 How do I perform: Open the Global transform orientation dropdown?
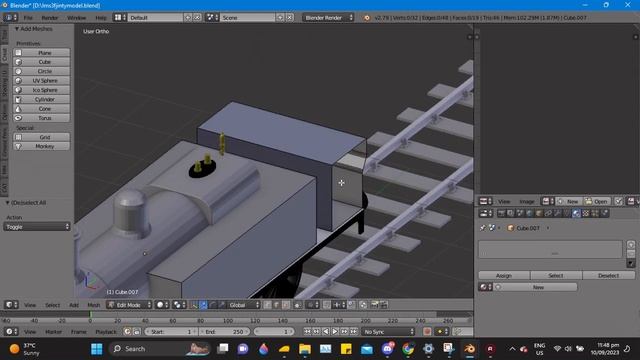[244, 305]
